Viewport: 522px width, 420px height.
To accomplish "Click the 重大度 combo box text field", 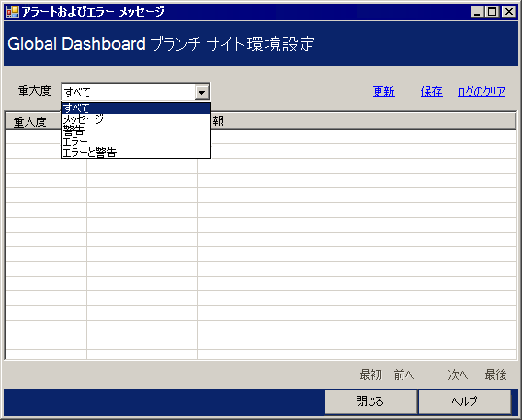I will pyautogui.click(x=129, y=92).
